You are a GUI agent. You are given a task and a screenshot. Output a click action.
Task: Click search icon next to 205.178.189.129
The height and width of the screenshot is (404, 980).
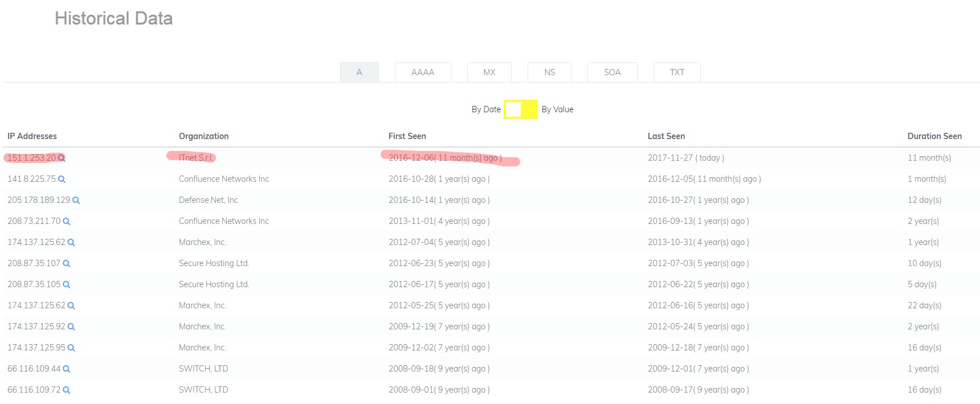(76, 200)
